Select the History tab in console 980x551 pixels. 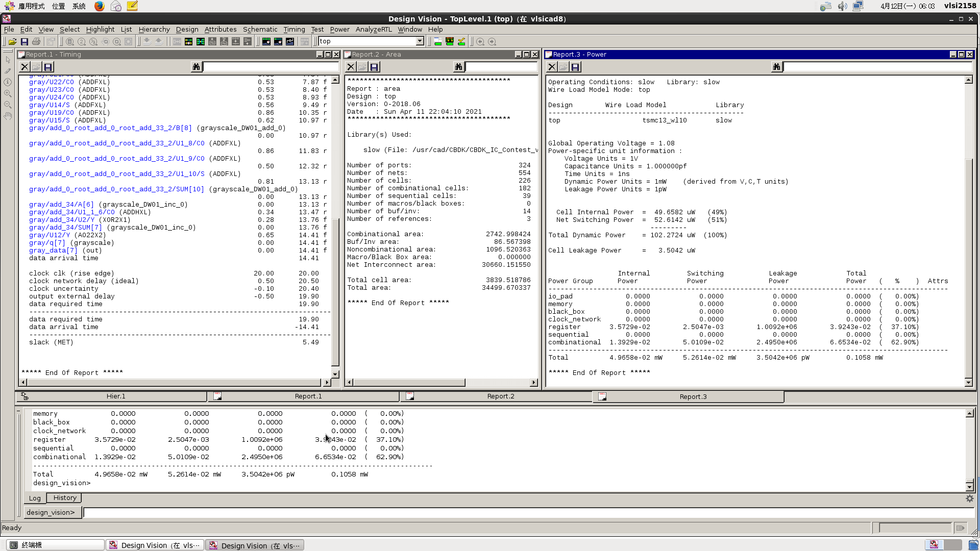point(65,498)
